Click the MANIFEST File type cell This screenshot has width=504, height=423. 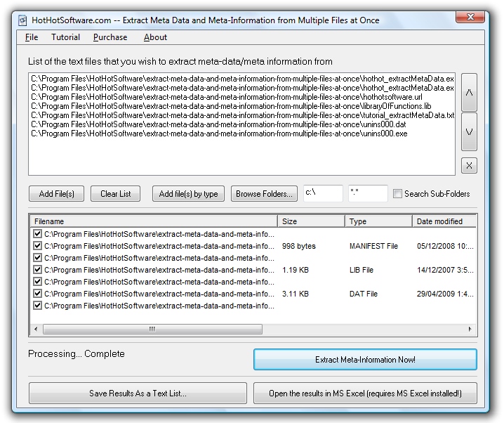click(x=373, y=246)
